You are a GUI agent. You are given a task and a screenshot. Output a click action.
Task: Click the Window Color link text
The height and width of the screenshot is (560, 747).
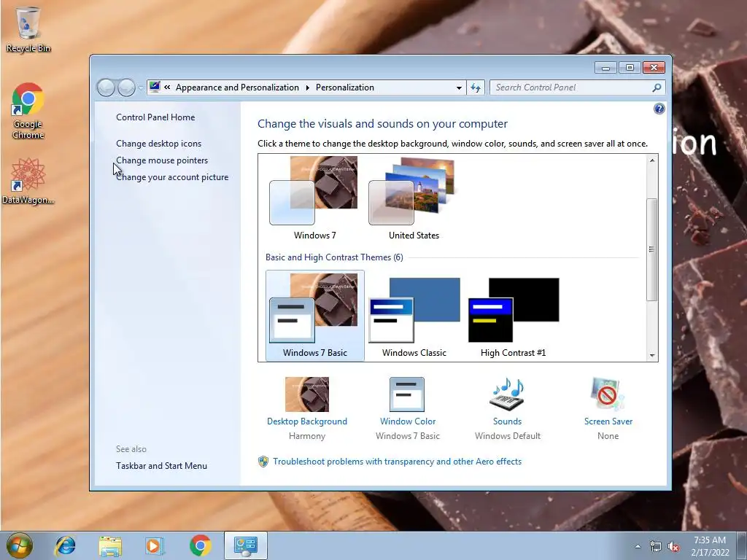pyautogui.click(x=408, y=421)
